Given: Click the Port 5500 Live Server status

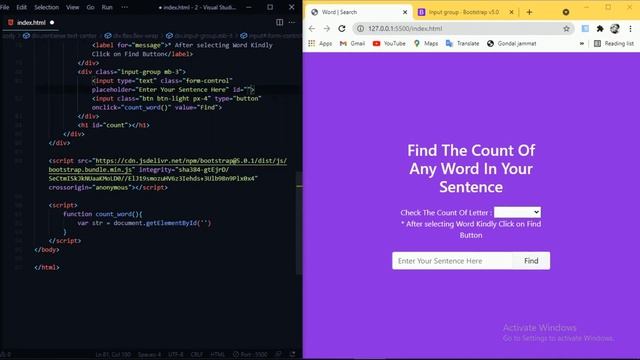Looking at the screenshot, I should click(250, 354).
